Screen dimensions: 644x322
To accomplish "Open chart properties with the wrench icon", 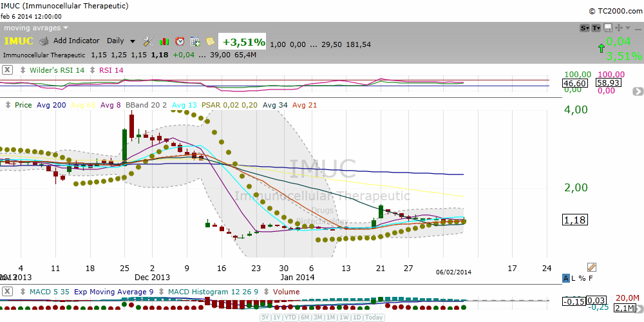I will [148, 41].
